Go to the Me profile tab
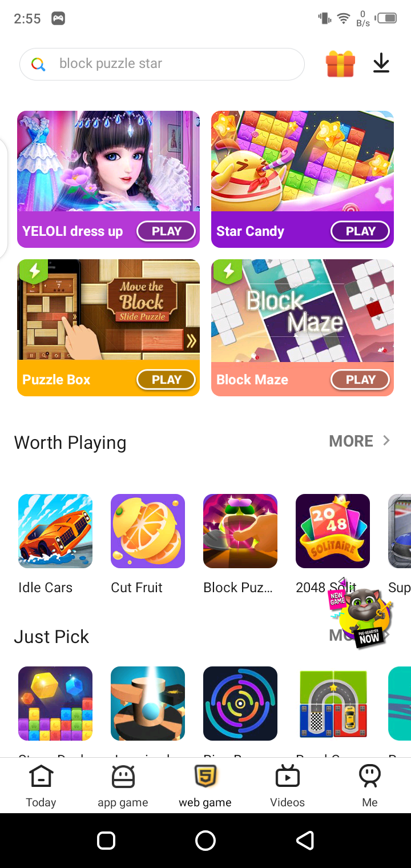Viewport: 411px width, 868px height. (x=370, y=786)
